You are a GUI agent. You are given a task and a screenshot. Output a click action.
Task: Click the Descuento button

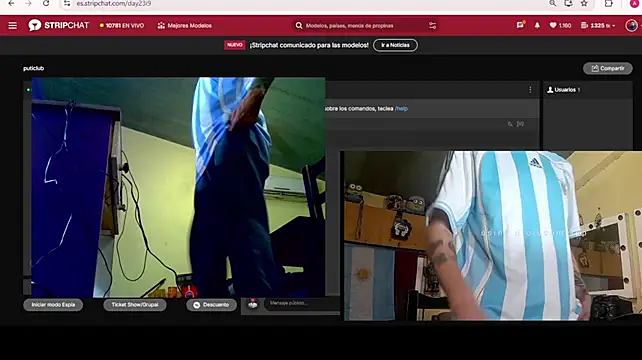click(x=212, y=305)
